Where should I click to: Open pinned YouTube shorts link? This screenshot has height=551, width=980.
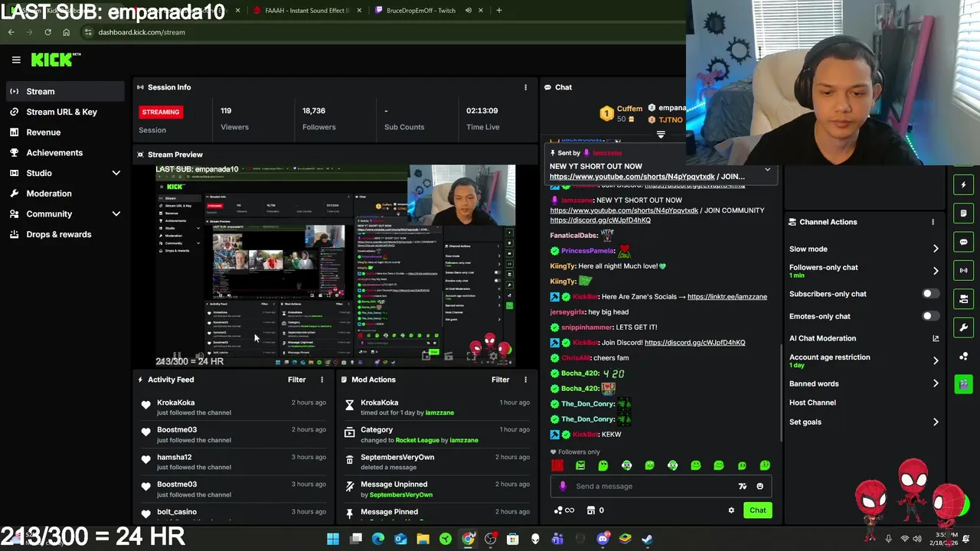point(632,177)
